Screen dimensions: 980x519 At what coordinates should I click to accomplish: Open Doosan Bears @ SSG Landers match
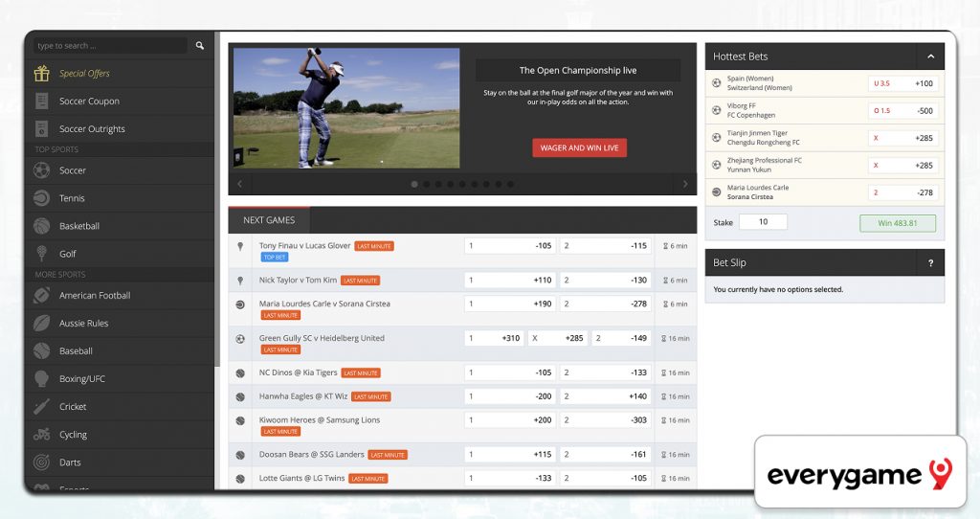coord(312,455)
